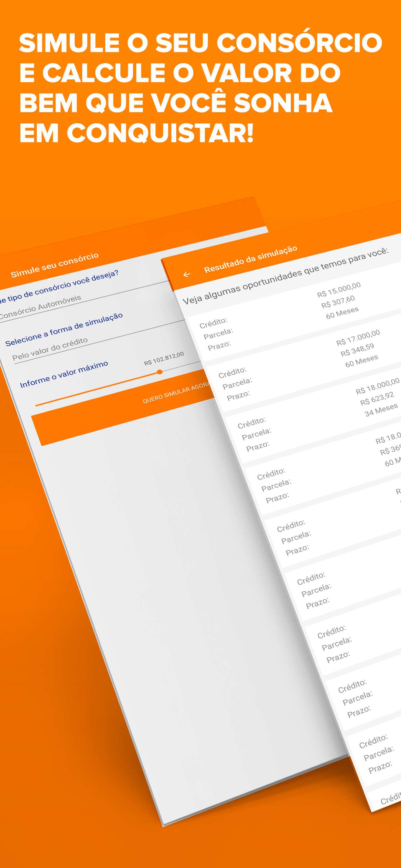Image resolution: width=401 pixels, height=868 pixels.
Task: Tap the back arrow in Resultado da simulação
Action: point(187,274)
